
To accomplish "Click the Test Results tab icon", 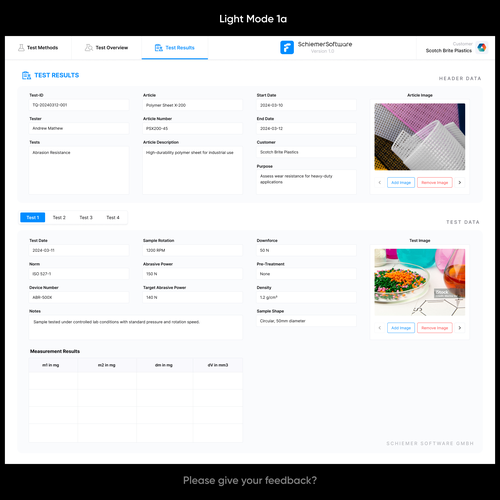I will pos(159,48).
